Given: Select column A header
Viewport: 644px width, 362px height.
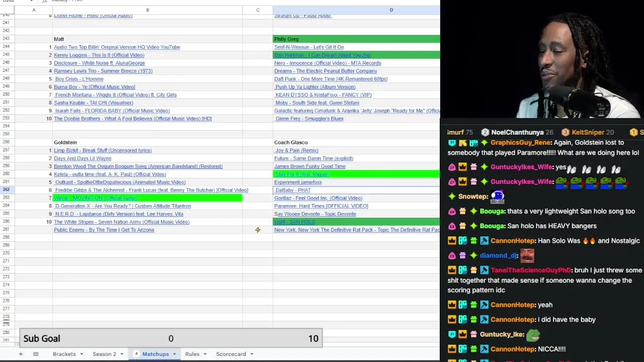Looking at the screenshot, I should coord(34,10).
